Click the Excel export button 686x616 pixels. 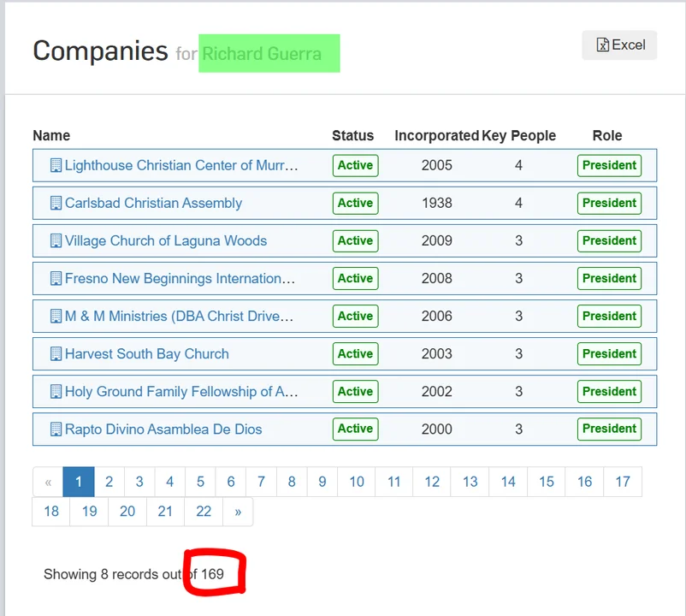[619, 45]
